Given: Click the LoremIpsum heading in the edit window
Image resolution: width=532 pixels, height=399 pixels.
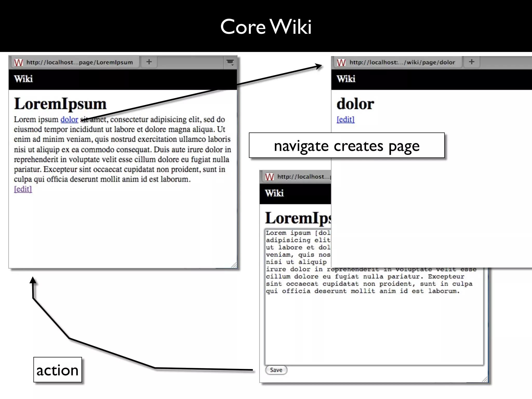Looking at the screenshot, I should click(x=298, y=218).
